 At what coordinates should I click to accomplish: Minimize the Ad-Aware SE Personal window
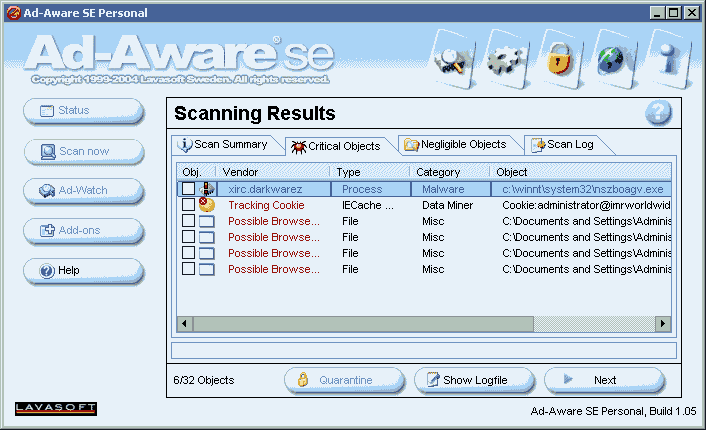(x=657, y=13)
